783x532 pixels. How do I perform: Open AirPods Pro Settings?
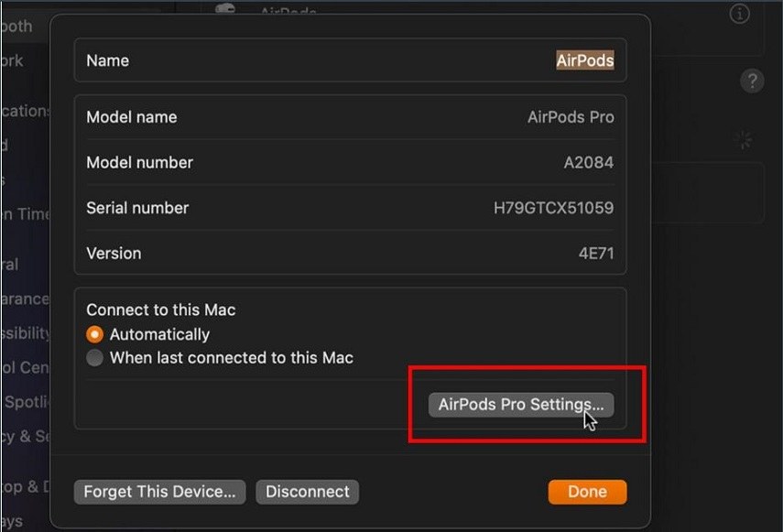[x=520, y=405]
